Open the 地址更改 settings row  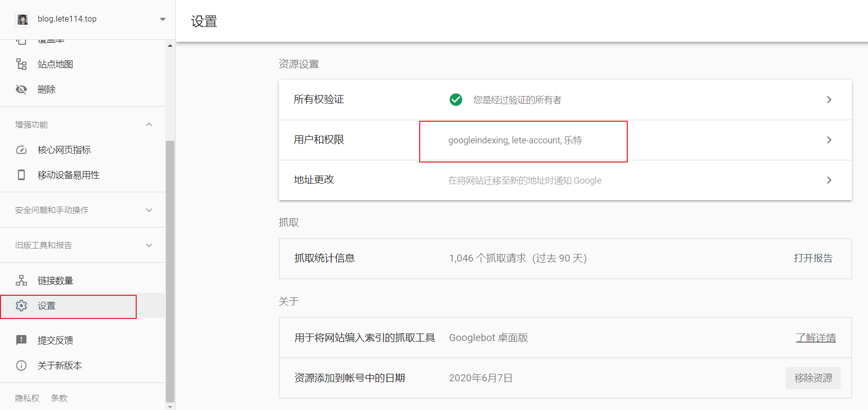(x=829, y=180)
